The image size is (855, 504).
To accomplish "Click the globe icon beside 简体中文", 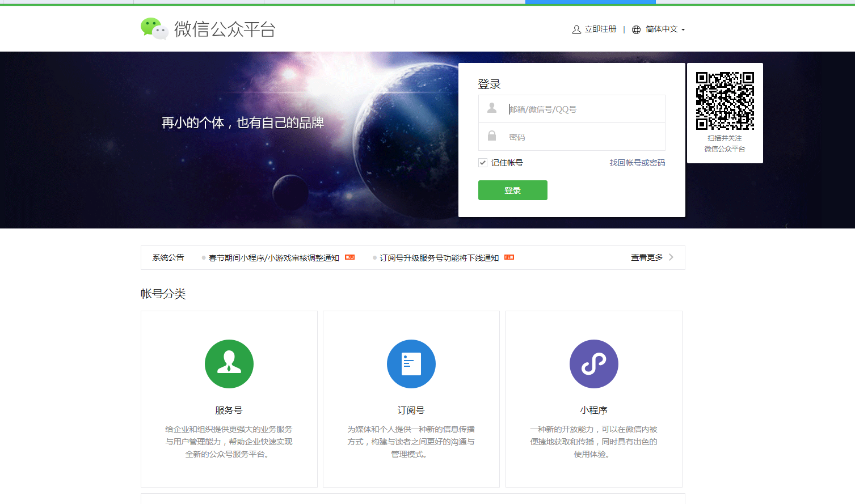I will (x=636, y=29).
